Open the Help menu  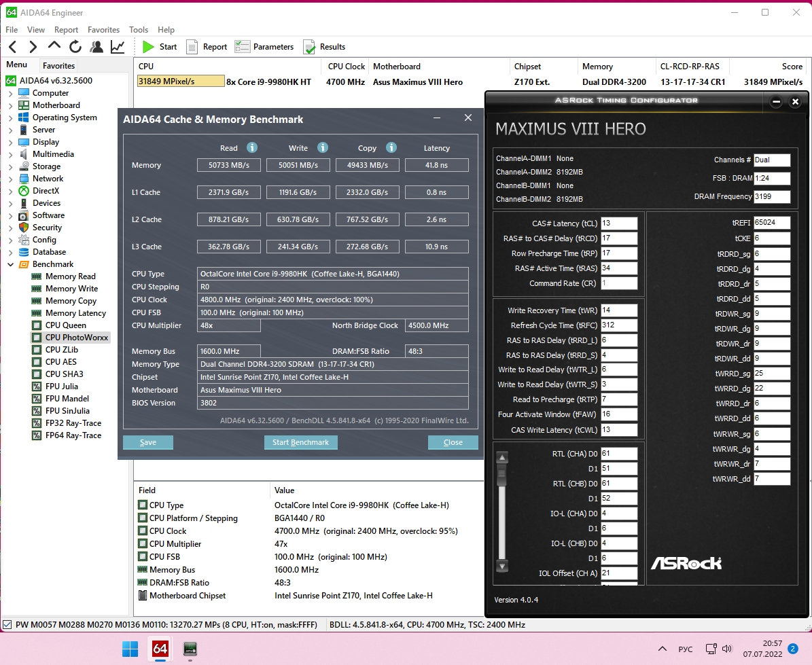pos(166,29)
